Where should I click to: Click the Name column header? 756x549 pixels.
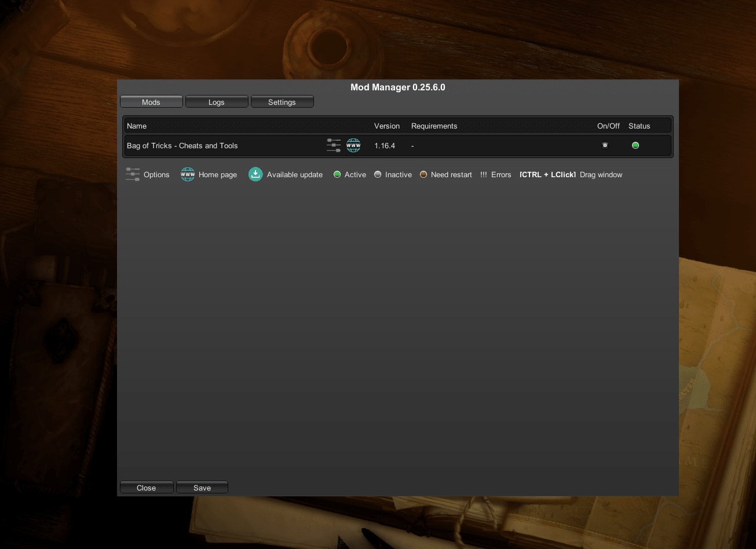coord(137,126)
